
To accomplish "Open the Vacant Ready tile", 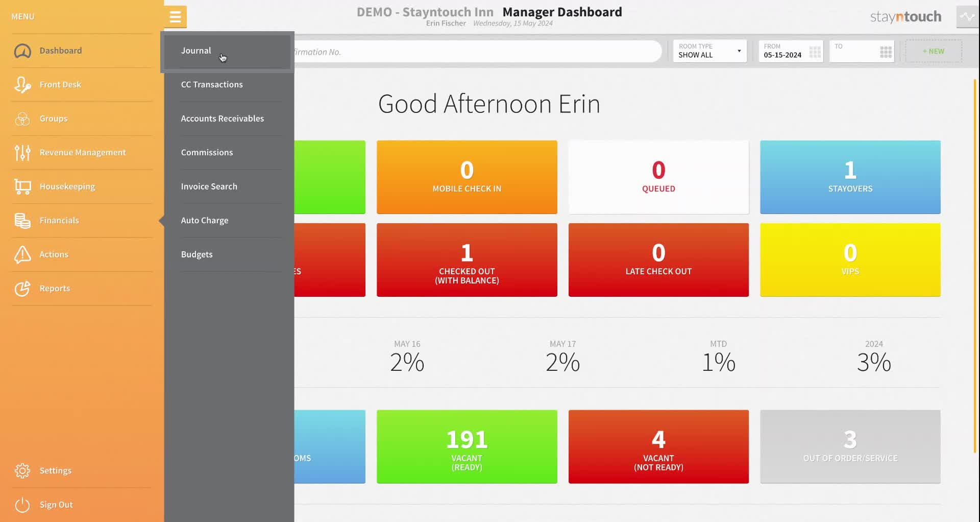I will pyautogui.click(x=467, y=447).
